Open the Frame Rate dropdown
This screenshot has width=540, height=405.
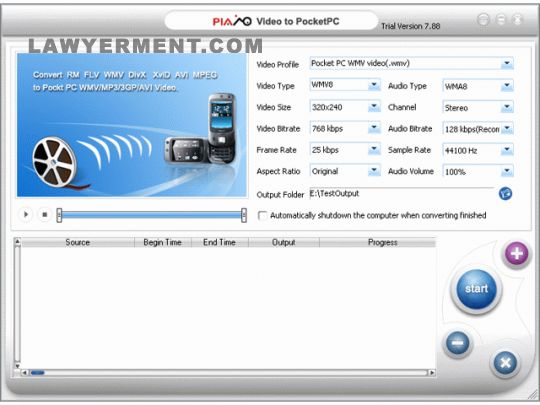click(374, 149)
